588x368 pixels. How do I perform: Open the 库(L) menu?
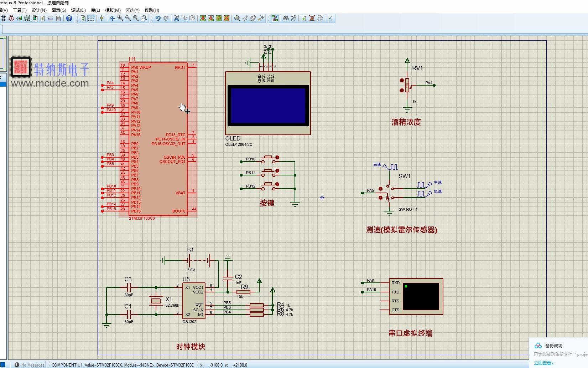[x=95, y=10]
